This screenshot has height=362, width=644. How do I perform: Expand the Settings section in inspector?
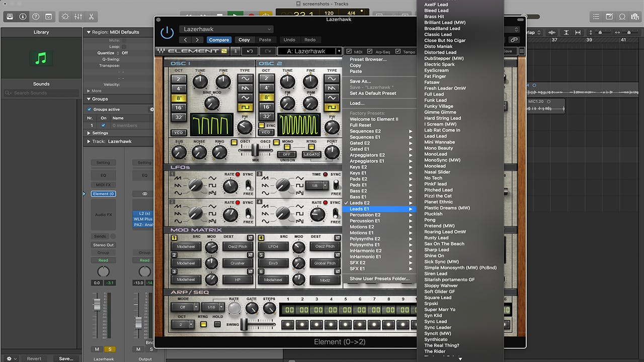click(90, 133)
